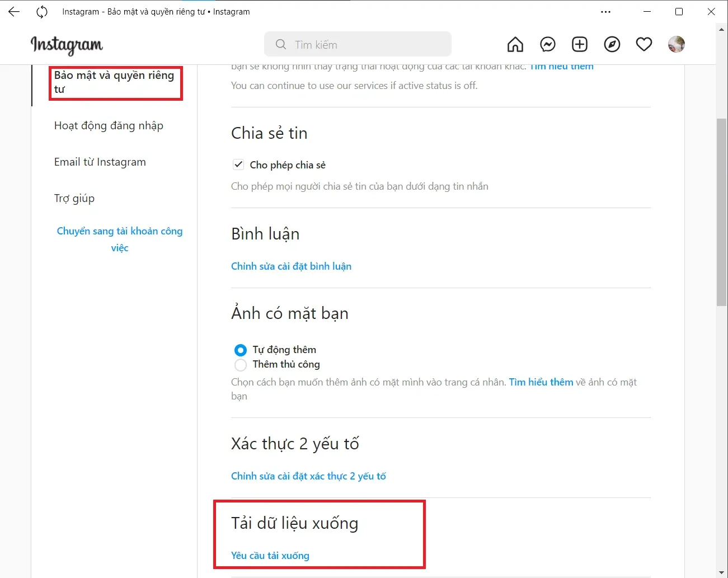Viewport: 728px width, 578px height.
Task: Click the Chia sẻ tin heading
Action: [269, 133]
